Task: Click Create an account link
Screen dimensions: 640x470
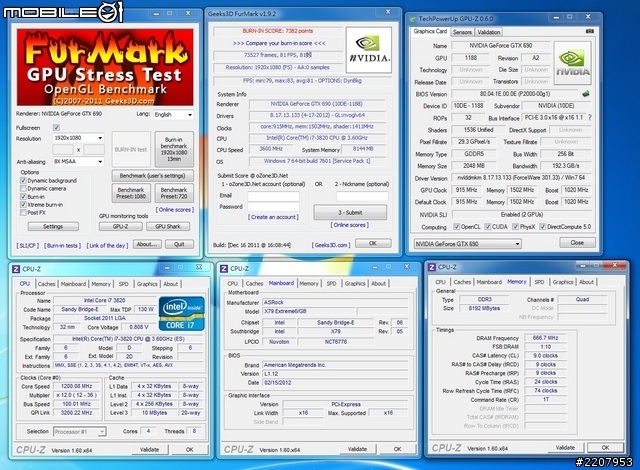Action: (x=273, y=217)
